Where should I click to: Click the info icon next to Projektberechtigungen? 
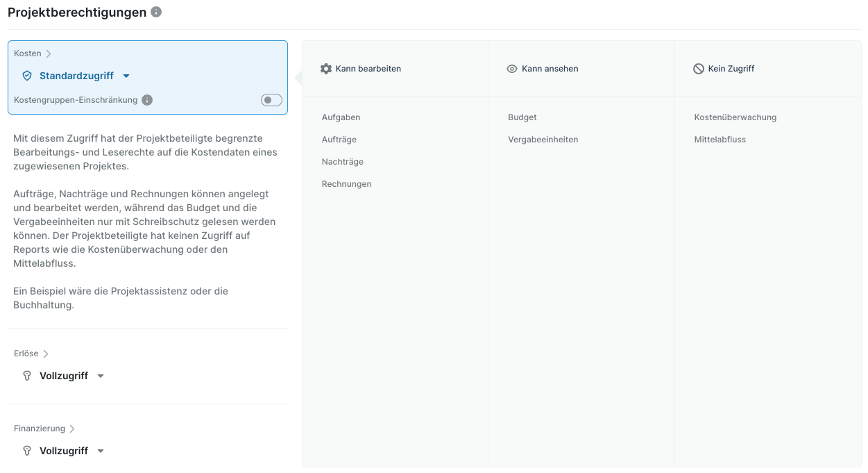click(156, 12)
